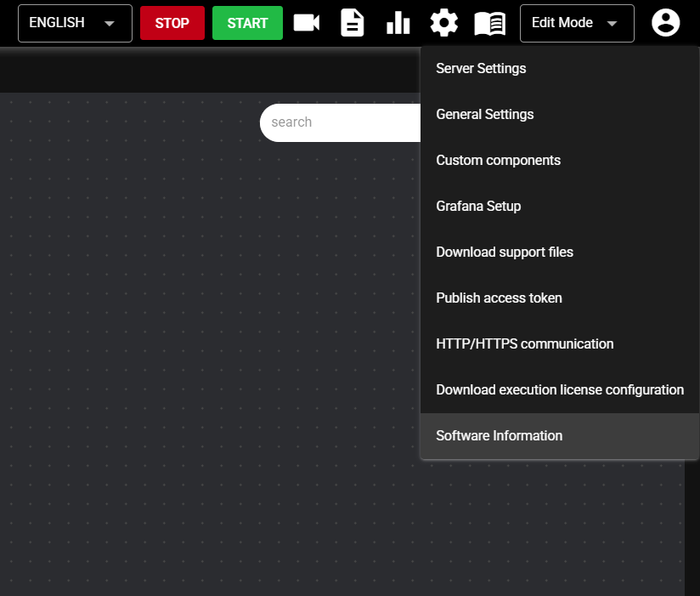Open the settings gear menu
The image size is (700, 596).
click(443, 23)
